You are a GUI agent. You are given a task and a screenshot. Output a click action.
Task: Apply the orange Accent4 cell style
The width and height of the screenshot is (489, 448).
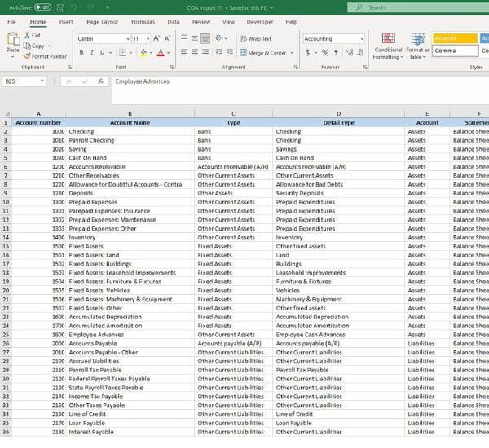tap(455, 38)
